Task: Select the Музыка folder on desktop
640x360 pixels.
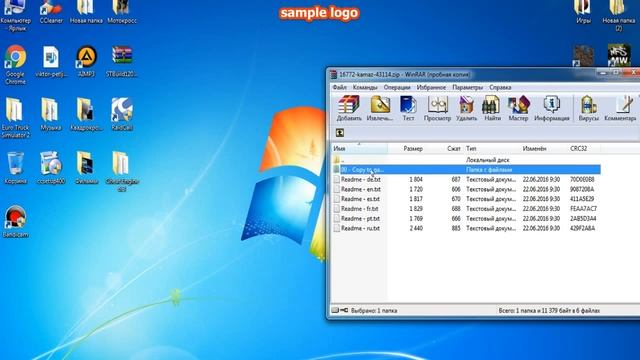Action: [51, 114]
